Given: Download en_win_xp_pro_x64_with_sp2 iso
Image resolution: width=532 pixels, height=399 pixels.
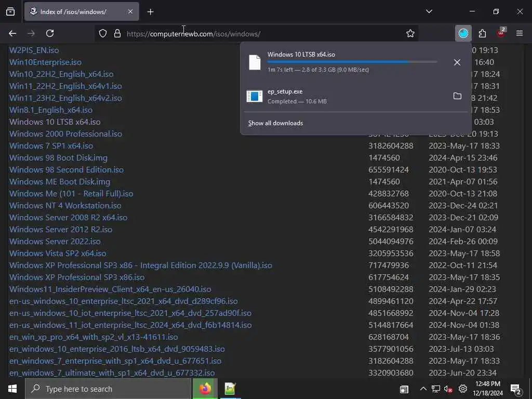Looking at the screenshot, I should point(94,337).
